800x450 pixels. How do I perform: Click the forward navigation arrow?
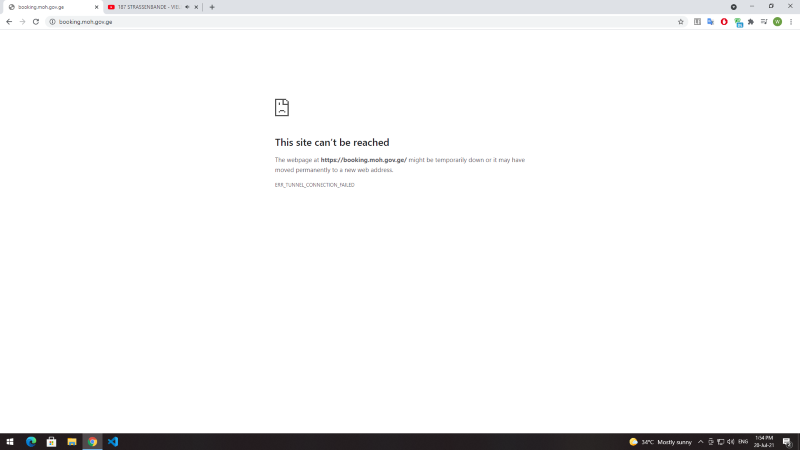click(x=22, y=22)
